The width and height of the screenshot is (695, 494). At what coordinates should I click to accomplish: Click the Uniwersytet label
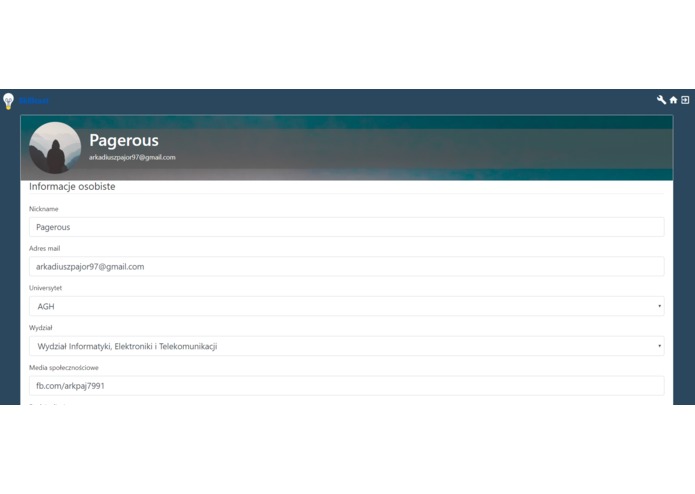[x=45, y=288]
